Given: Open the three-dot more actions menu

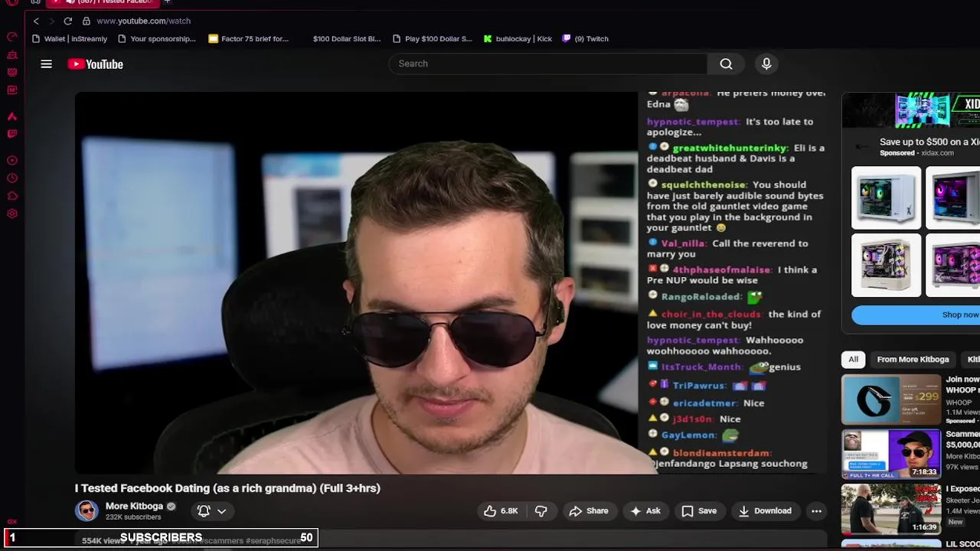Looking at the screenshot, I should (x=816, y=510).
